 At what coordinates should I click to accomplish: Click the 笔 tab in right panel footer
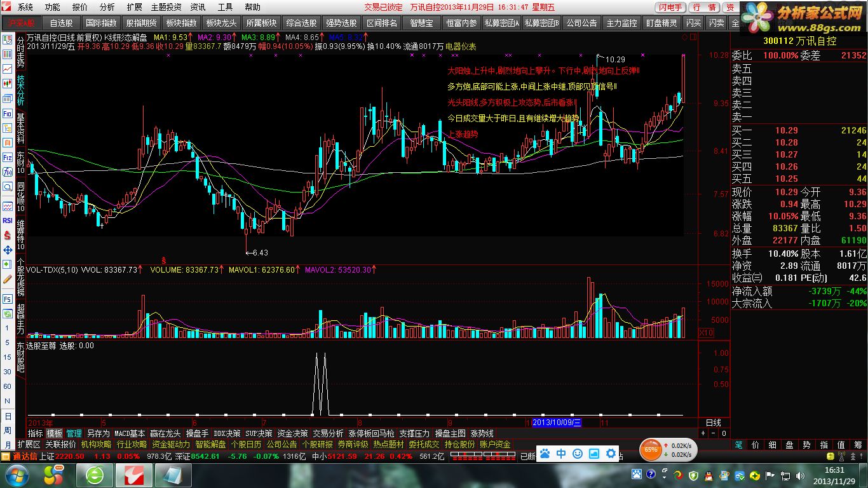coord(738,445)
